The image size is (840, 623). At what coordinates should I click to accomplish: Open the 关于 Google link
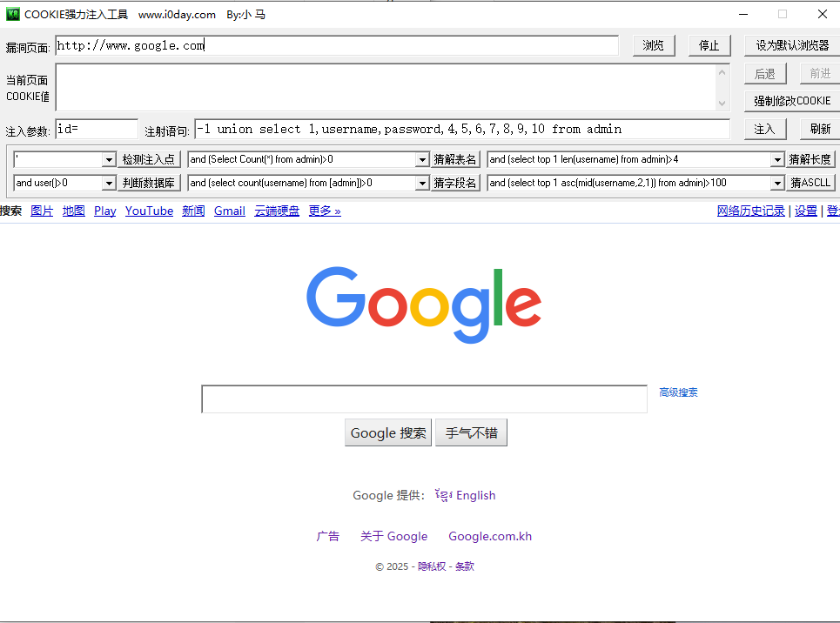(x=393, y=536)
